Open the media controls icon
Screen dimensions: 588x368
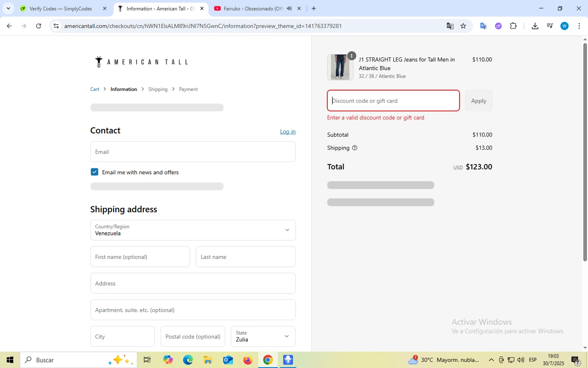coord(550,26)
